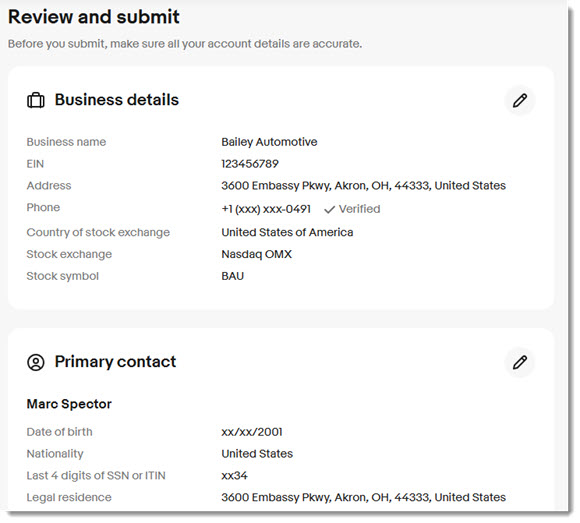Select EIN value '123456789'
Viewport: 580px width, 523px height.
250,164
